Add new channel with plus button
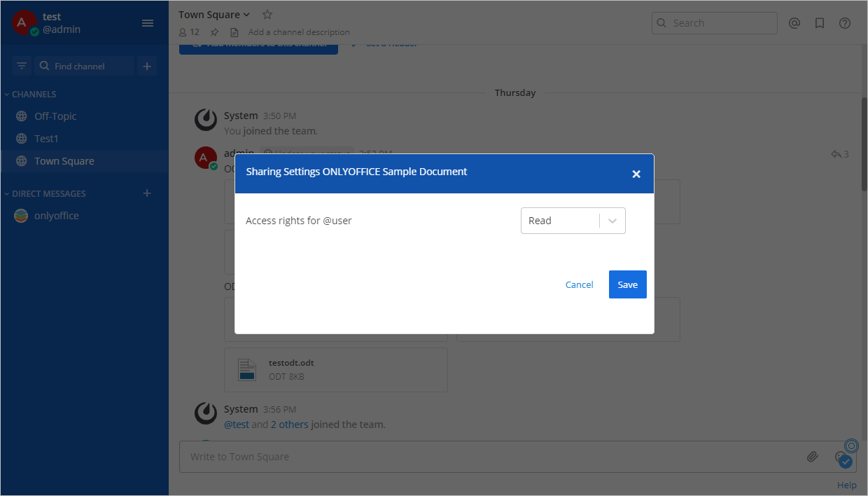 (x=147, y=66)
